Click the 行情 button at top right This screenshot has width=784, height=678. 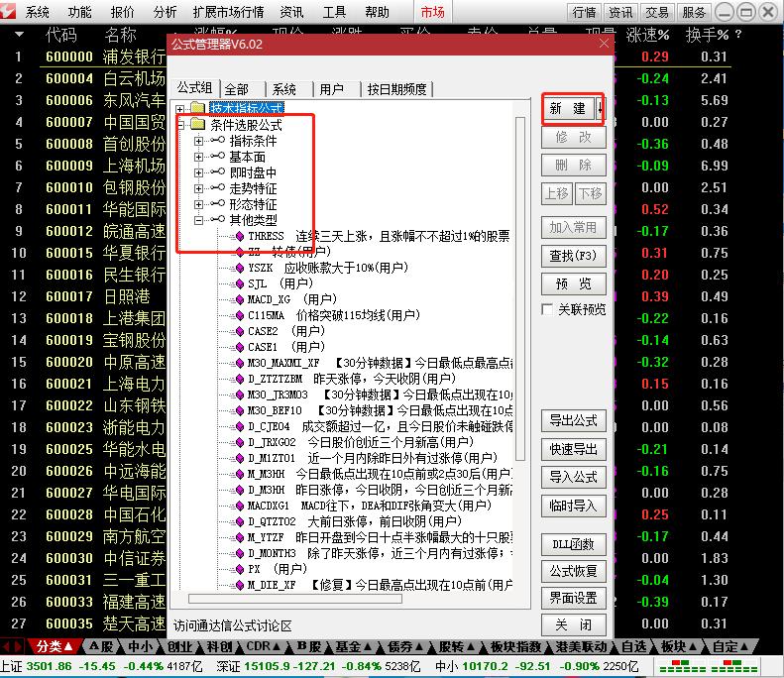tap(584, 12)
